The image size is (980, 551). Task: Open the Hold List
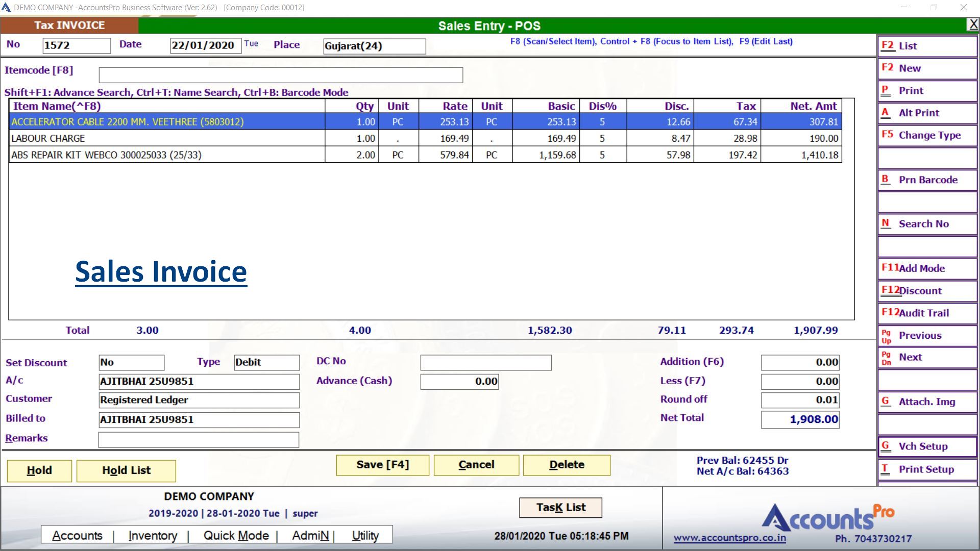coord(126,470)
